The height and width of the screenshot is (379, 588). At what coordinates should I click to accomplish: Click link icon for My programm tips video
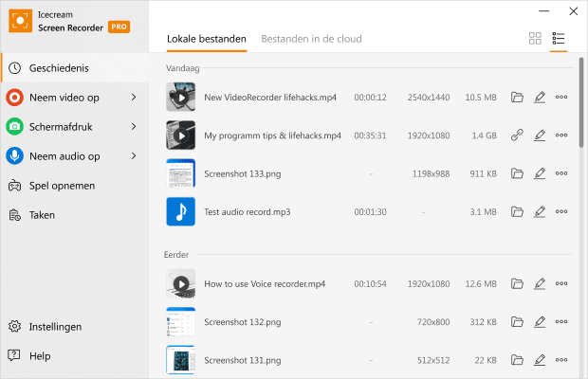click(517, 135)
